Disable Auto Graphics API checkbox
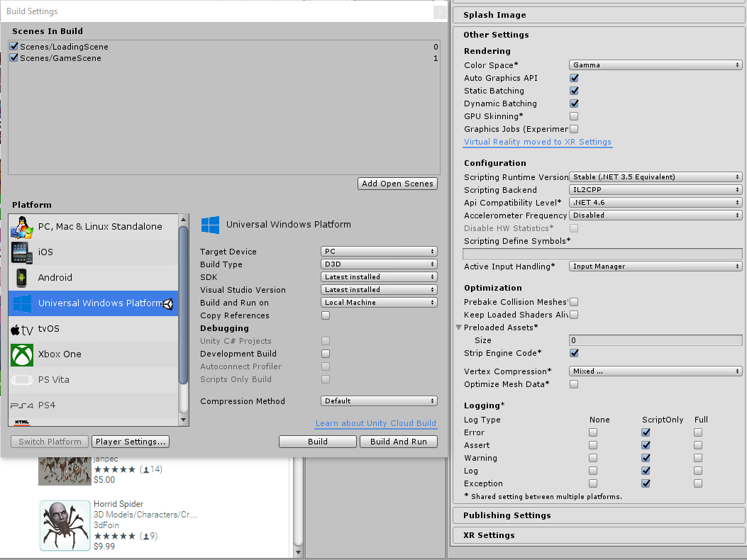This screenshot has height=560, width=747. 574,78
